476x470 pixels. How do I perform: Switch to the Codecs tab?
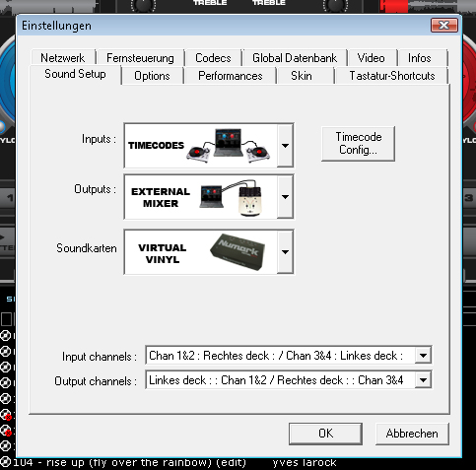tap(213, 58)
